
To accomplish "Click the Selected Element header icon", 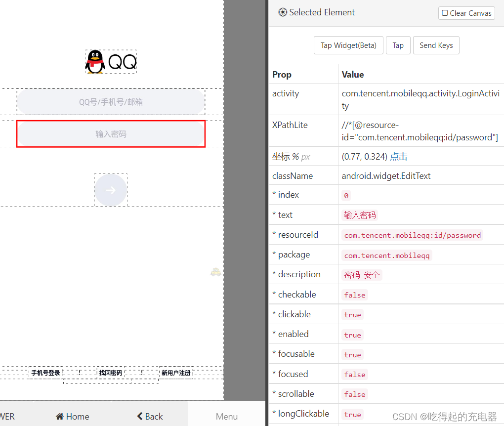I will coord(283,12).
